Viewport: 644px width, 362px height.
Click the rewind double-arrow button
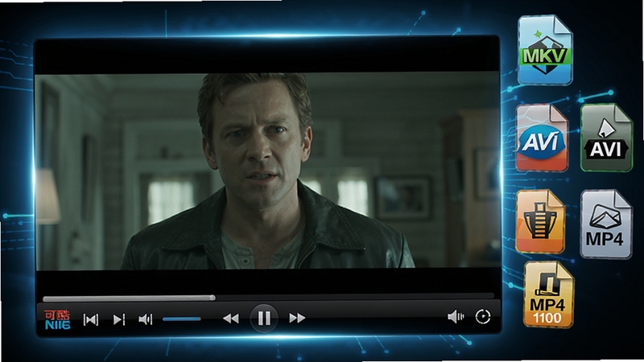[x=231, y=318]
